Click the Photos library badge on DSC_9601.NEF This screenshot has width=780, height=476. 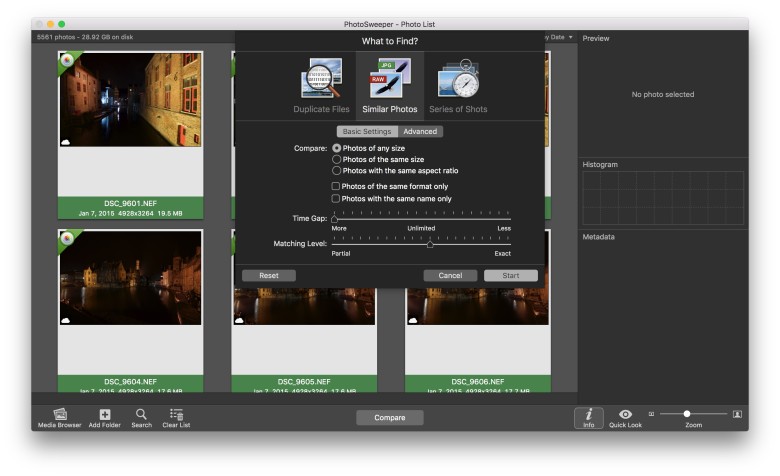tap(67, 60)
